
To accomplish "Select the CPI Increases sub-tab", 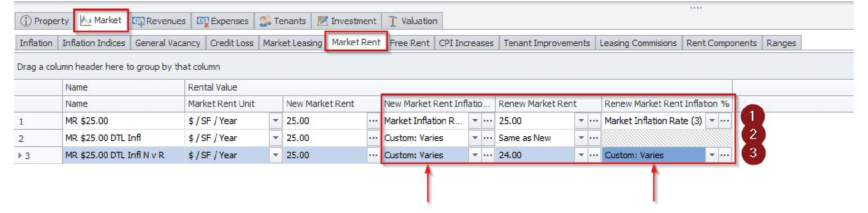I will [466, 43].
